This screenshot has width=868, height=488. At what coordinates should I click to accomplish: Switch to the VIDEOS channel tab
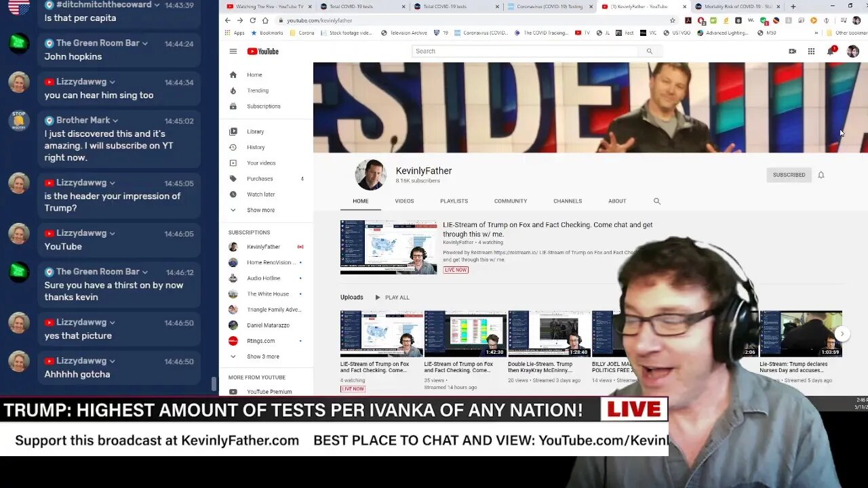click(404, 201)
